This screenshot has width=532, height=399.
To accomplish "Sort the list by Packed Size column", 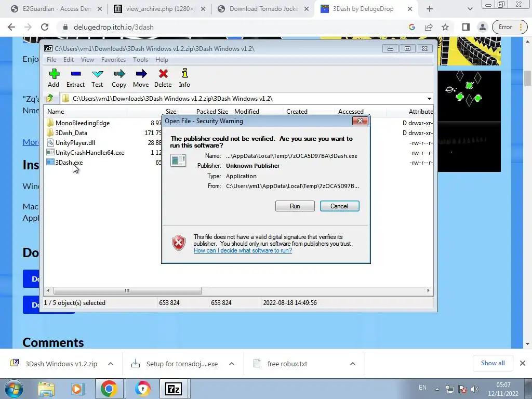I will point(212,112).
